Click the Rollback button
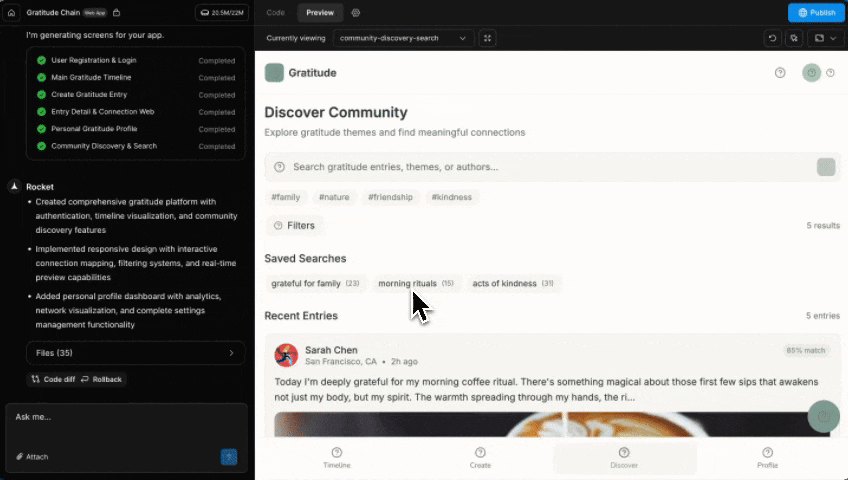The image size is (848, 480). click(x=102, y=379)
